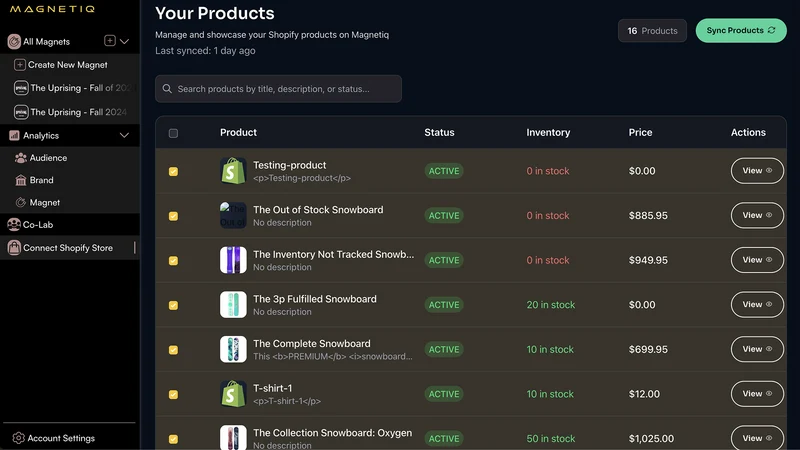
Task: Click the add-magnet plus icon beside All Magnets
Action: click(x=110, y=40)
